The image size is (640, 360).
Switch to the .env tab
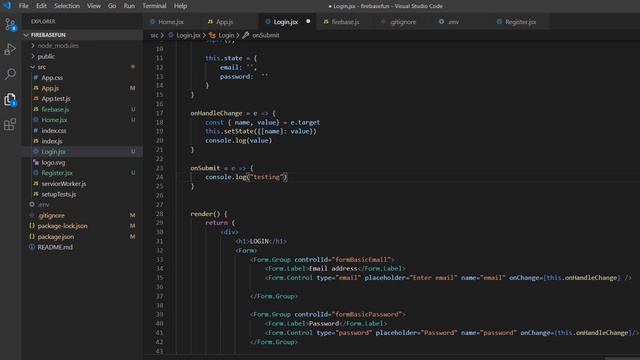[453, 22]
